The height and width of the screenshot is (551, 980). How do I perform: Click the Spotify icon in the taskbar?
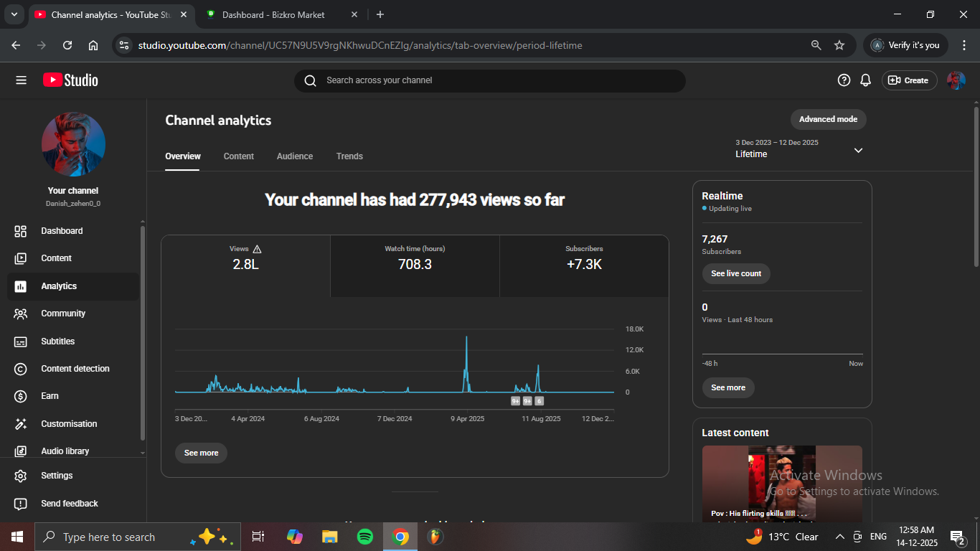coord(364,537)
